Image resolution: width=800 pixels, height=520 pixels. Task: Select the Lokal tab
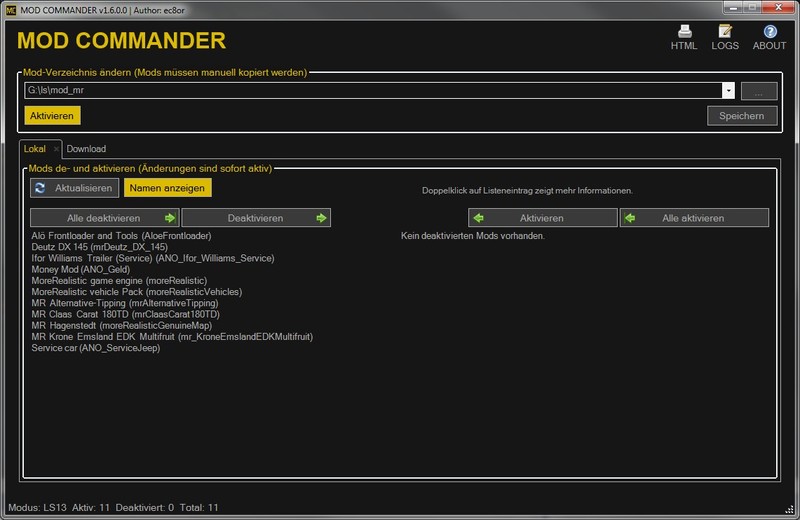(x=35, y=149)
